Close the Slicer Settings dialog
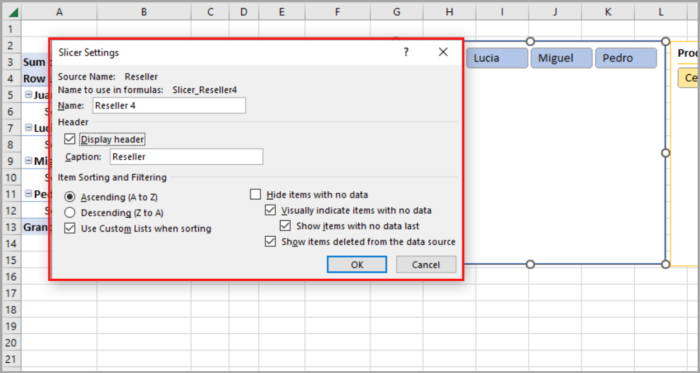Viewport: 700px width, 373px height. coord(443,52)
